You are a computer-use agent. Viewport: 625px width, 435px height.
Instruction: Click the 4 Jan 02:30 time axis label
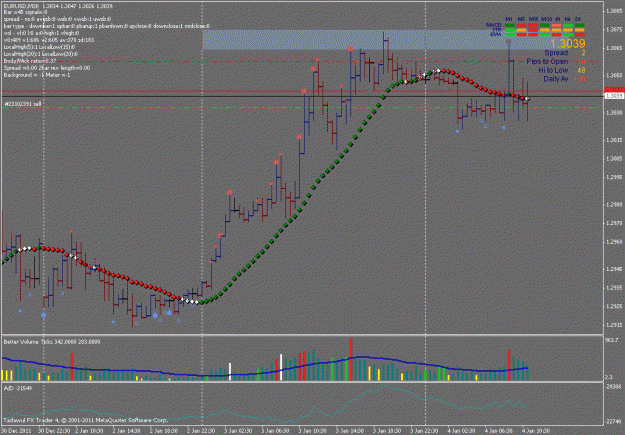pyautogui.click(x=460, y=431)
